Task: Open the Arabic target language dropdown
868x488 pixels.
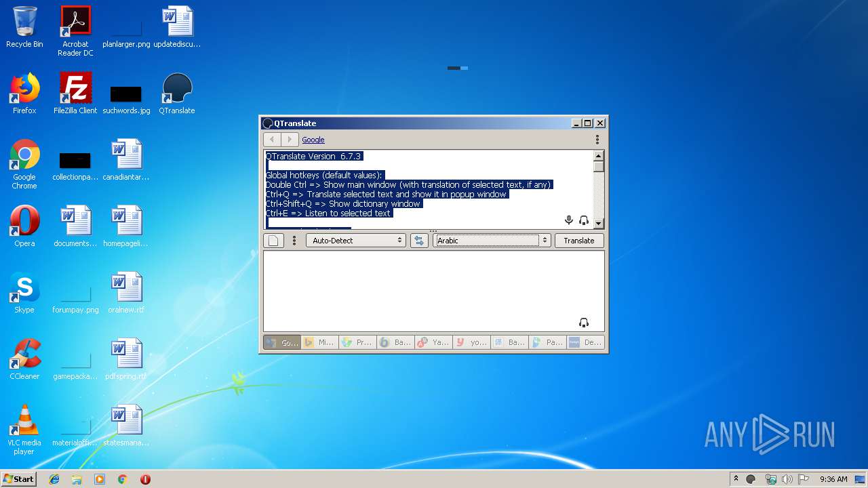Action: [492, 241]
